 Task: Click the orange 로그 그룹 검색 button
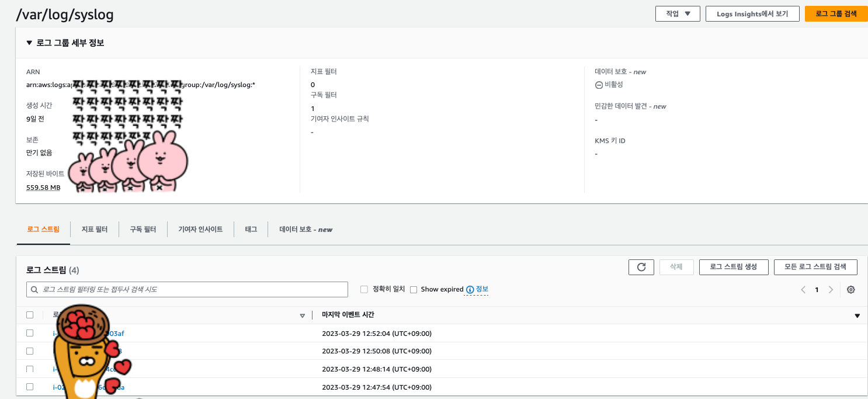pos(836,13)
